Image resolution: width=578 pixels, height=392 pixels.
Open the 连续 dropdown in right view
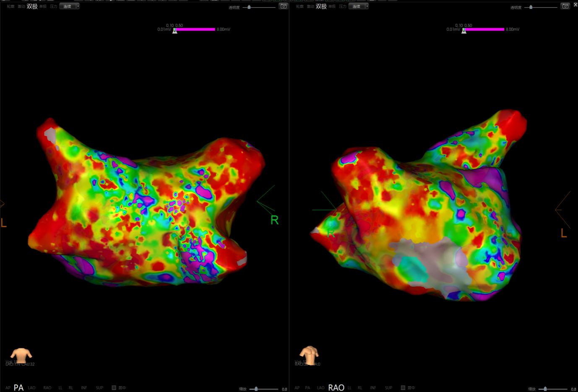click(356, 6)
